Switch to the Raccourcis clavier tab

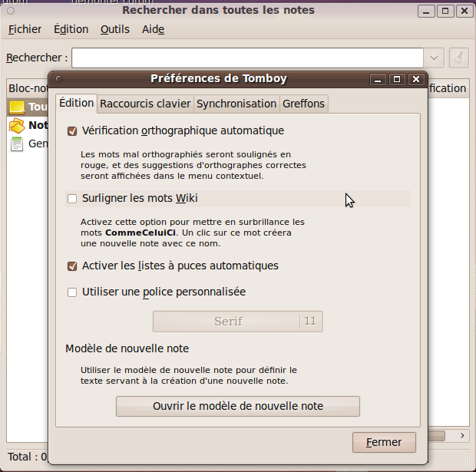coord(145,104)
